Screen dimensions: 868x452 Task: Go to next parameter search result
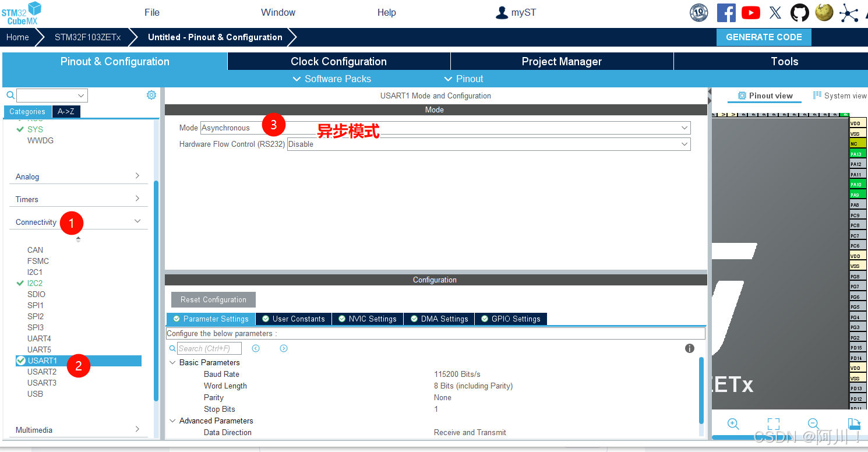pos(284,348)
